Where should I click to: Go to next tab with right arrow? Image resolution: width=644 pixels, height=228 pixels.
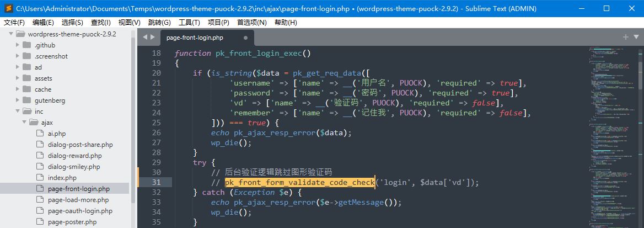[153, 37]
